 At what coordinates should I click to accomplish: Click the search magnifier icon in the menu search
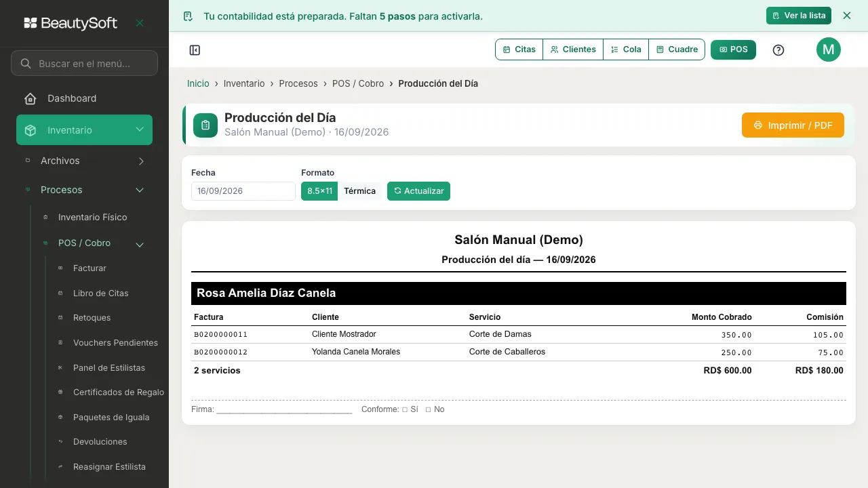tap(26, 64)
